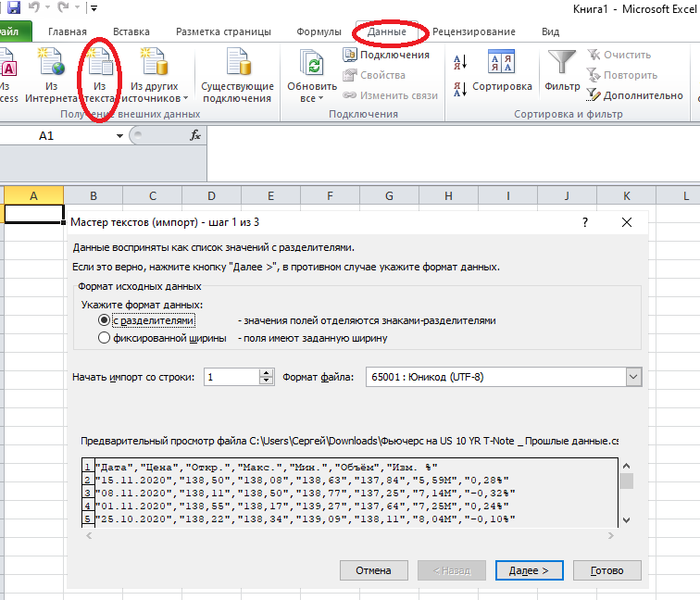Click the Undo arrow in quick access toolbar
This screenshot has width=700, height=600.
34,7
